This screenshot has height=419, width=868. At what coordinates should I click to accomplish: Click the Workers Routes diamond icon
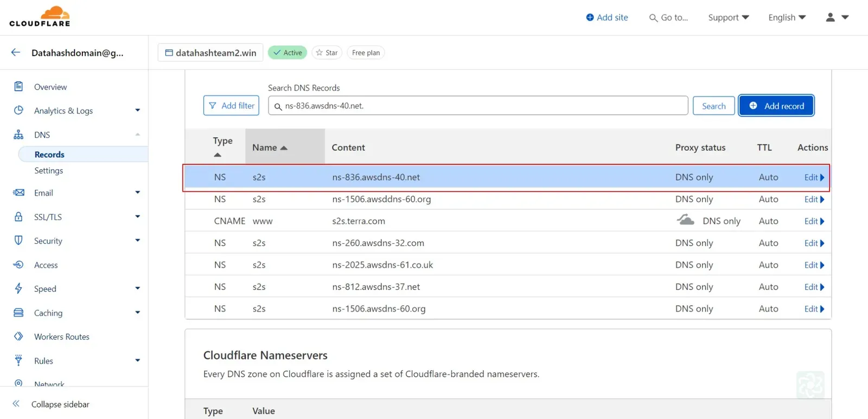18,336
